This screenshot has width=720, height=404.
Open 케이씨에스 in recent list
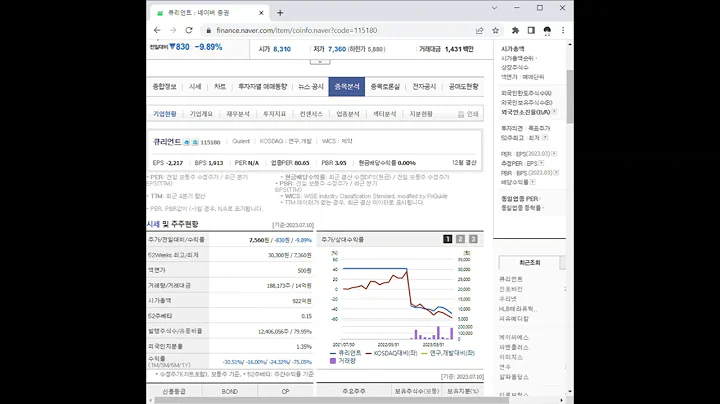(x=514, y=337)
